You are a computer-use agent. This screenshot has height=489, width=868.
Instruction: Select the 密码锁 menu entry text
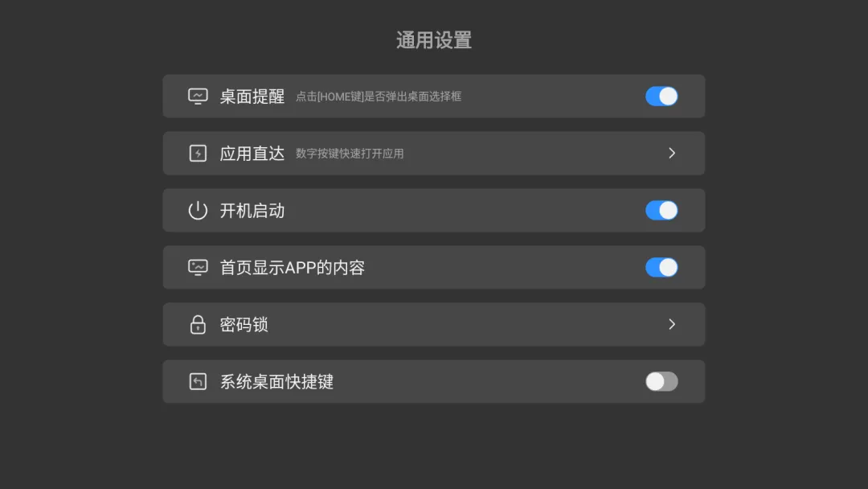[244, 325]
